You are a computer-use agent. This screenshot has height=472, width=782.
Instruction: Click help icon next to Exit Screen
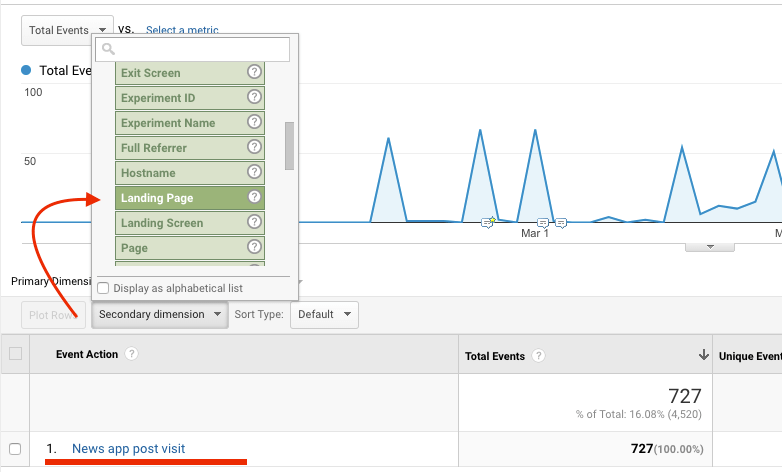tap(254, 72)
